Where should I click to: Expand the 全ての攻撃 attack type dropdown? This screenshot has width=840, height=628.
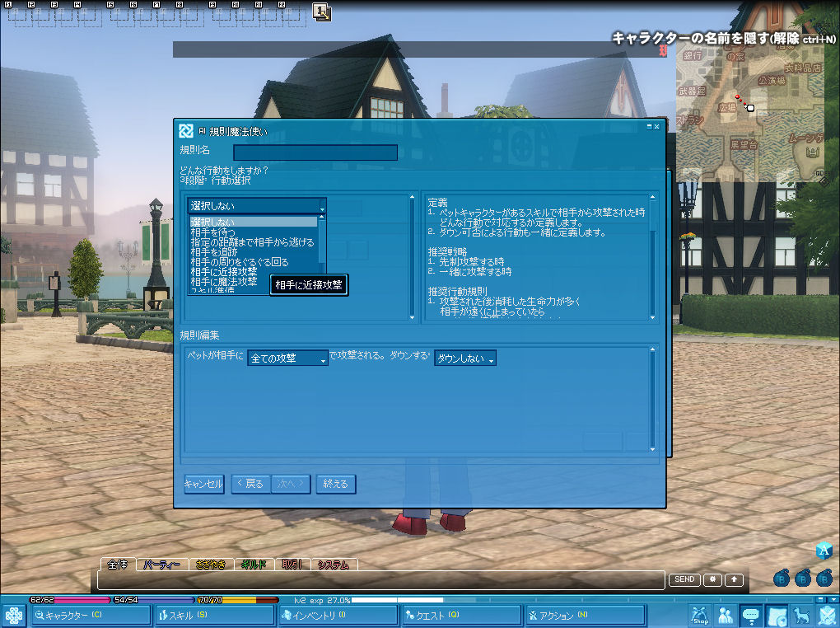pos(287,359)
